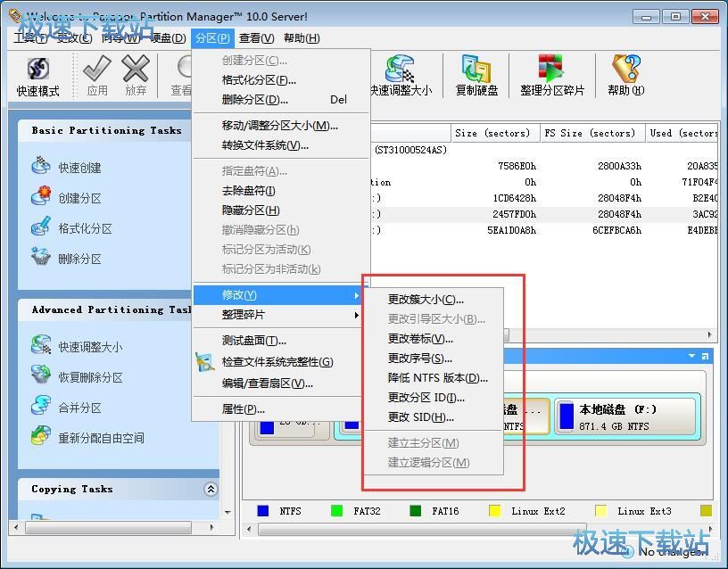Screen dimensions: 728x569
Task: Click the 重新分配自由空间 task icon
Action: point(41,436)
